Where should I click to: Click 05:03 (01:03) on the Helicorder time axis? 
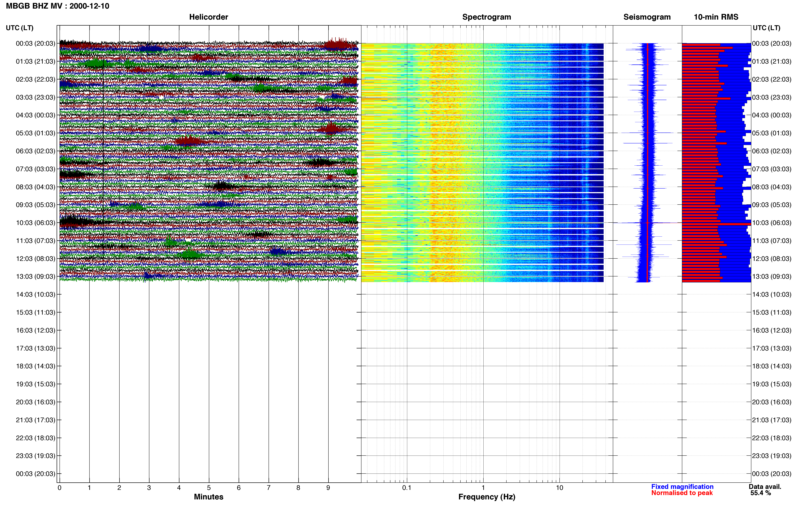pyautogui.click(x=36, y=133)
